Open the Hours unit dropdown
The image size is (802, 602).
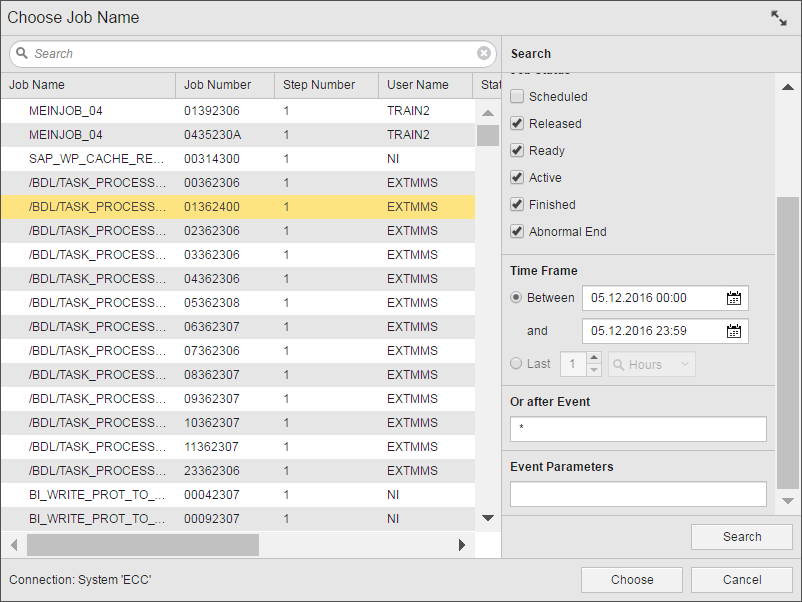point(651,365)
